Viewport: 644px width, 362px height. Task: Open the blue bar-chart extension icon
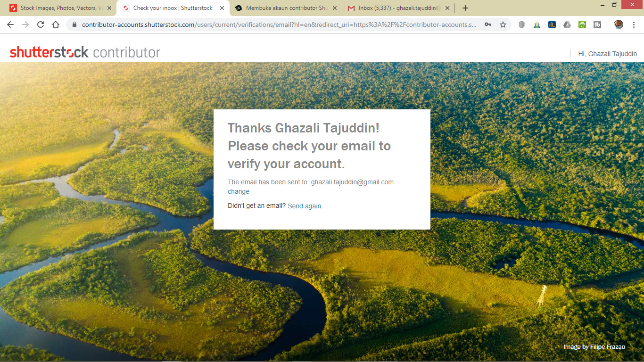[552, 25]
